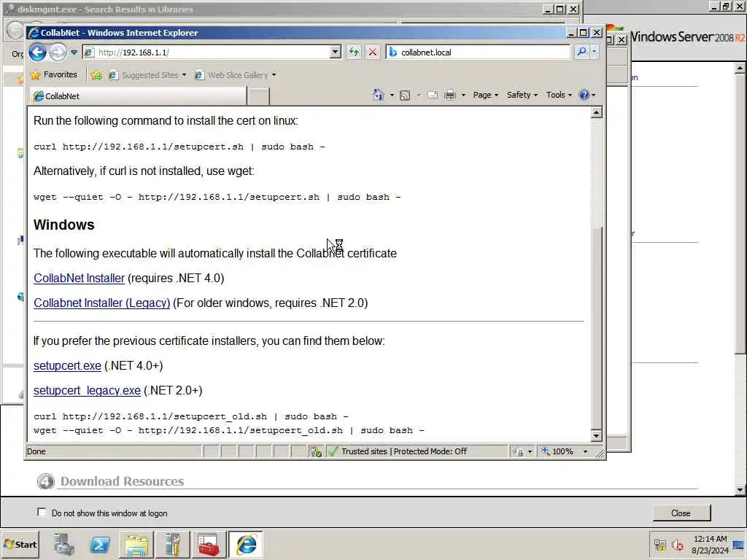Download setupcert.exe link

tap(67, 366)
